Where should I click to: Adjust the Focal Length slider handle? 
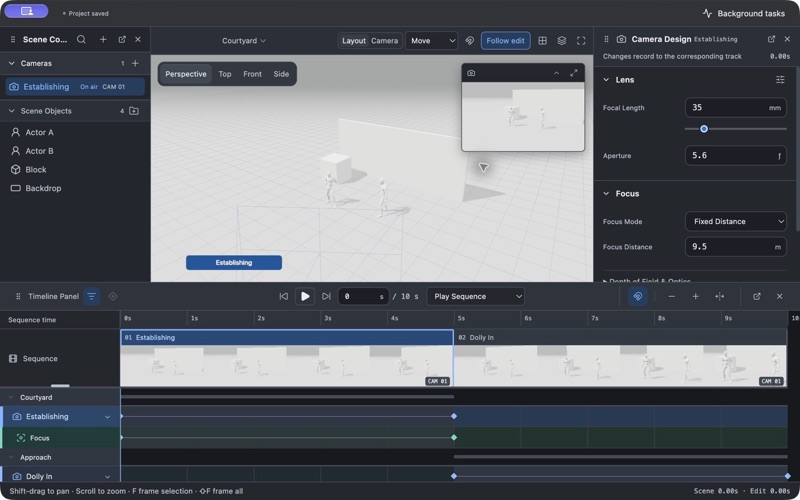click(x=704, y=129)
